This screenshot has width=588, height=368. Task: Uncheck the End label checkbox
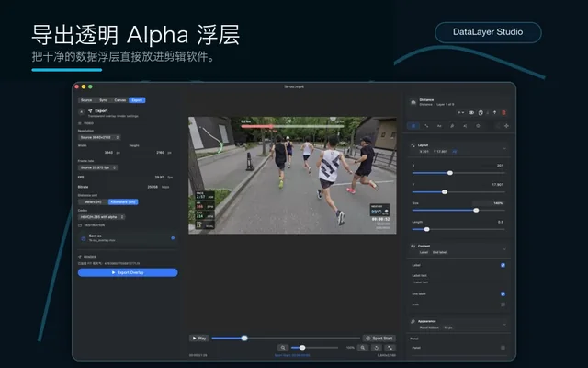coord(503,294)
